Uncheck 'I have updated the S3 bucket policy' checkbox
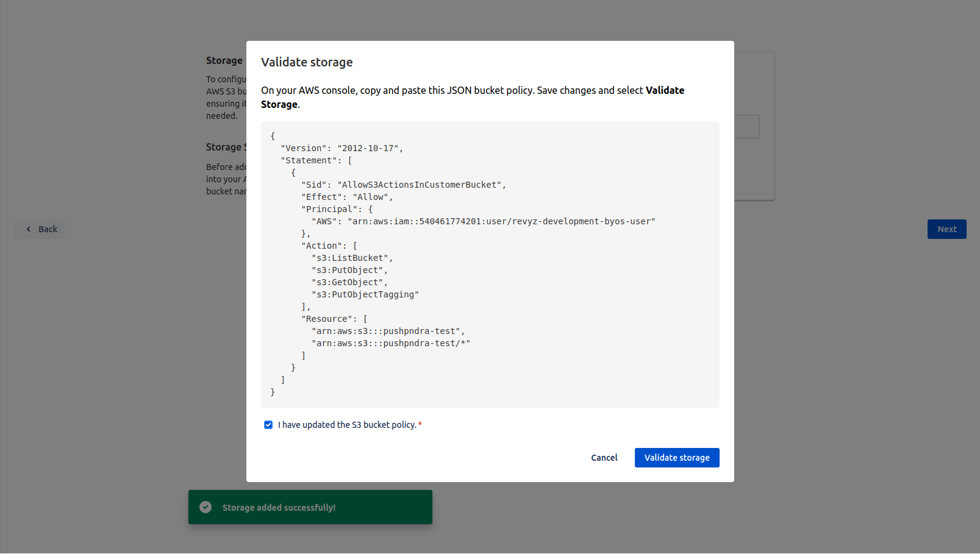This screenshot has height=554, width=980. 268,425
